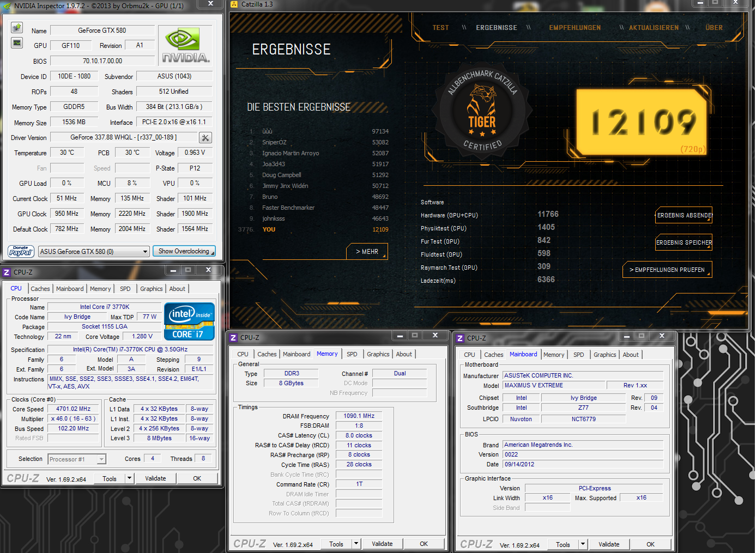Open Mainboard tab in CPU window
Viewport: 756px width, 553px height.
[70, 289]
